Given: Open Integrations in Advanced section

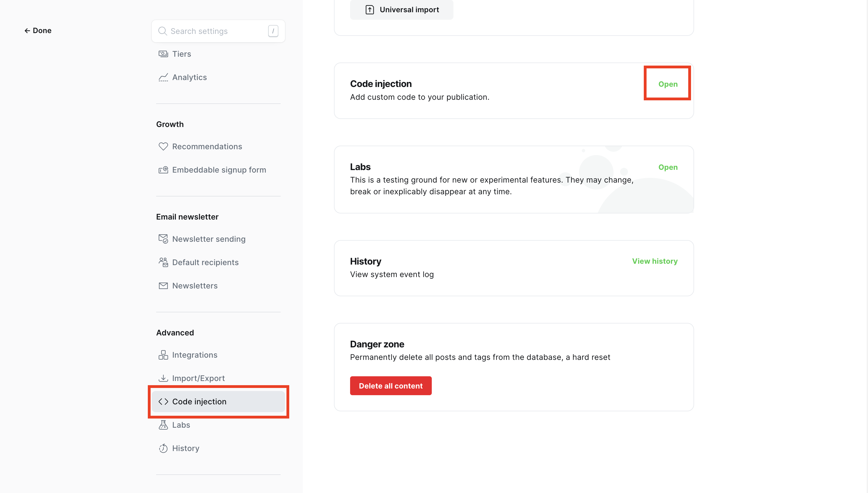Looking at the screenshot, I should tap(218, 355).
